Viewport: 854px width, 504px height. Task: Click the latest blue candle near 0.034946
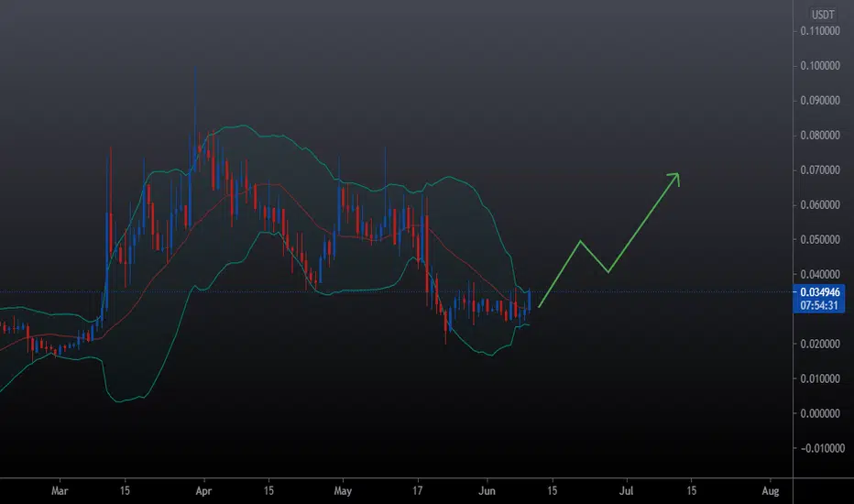(529, 301)
